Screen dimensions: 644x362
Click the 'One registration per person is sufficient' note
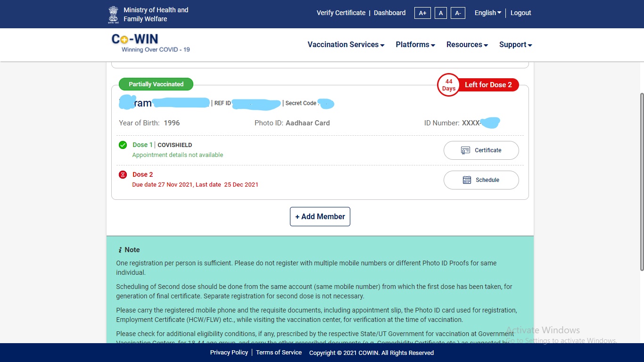[306, 268]
